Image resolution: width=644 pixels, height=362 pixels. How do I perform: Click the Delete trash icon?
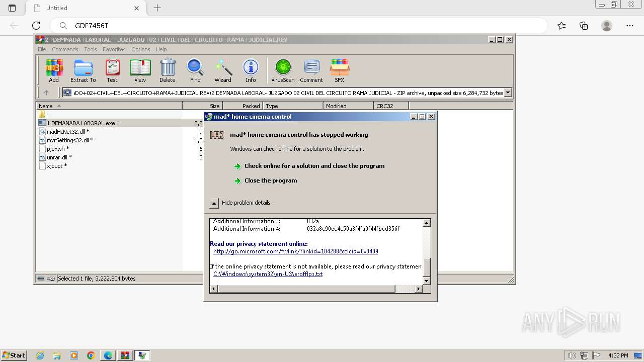(168, 70)
